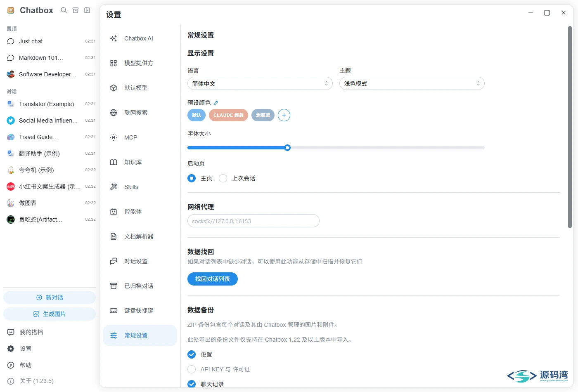Uncheck the 聊天记录 backup checkbox
The width and height of the screenshot is (578, 392).
(x=192, y=384)
